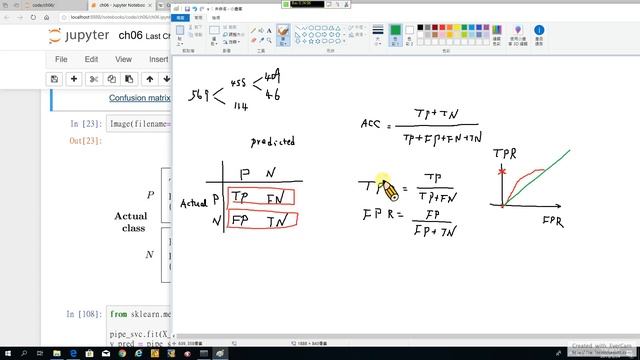Open Mail app from taskbar
The width and height of the screenshot is (640, 360).
coord(106,353)
